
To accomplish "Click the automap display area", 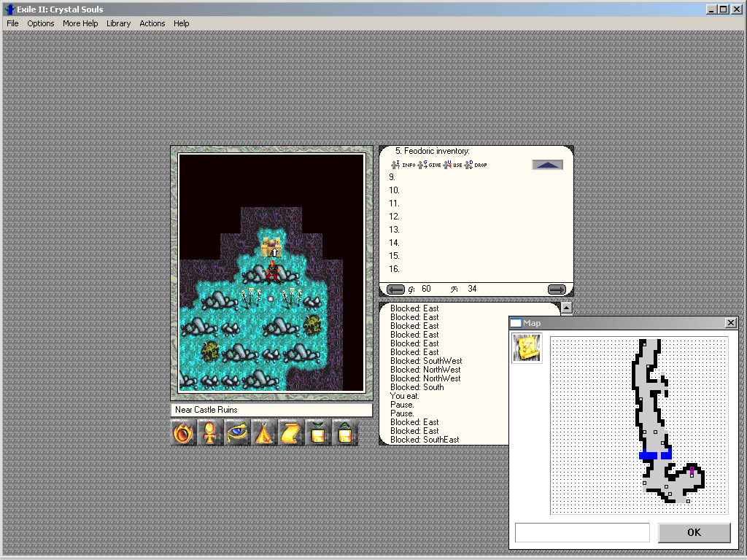I will click(639, 426).
